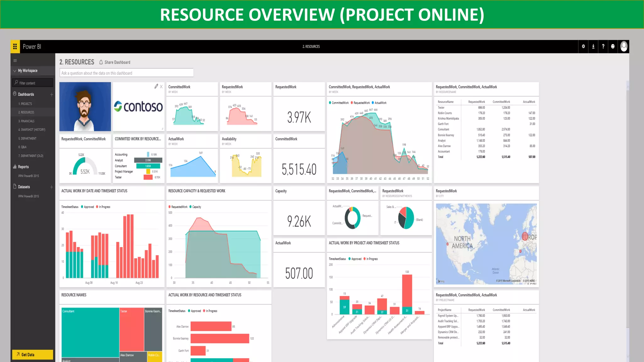Click the contoso logo tile

[139, 107]
